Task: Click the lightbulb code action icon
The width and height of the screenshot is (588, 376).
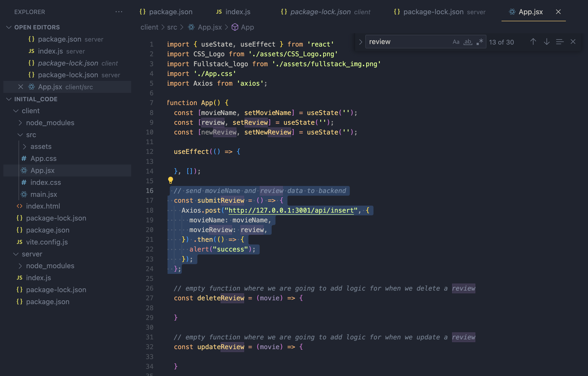Action: pos(170,180)
